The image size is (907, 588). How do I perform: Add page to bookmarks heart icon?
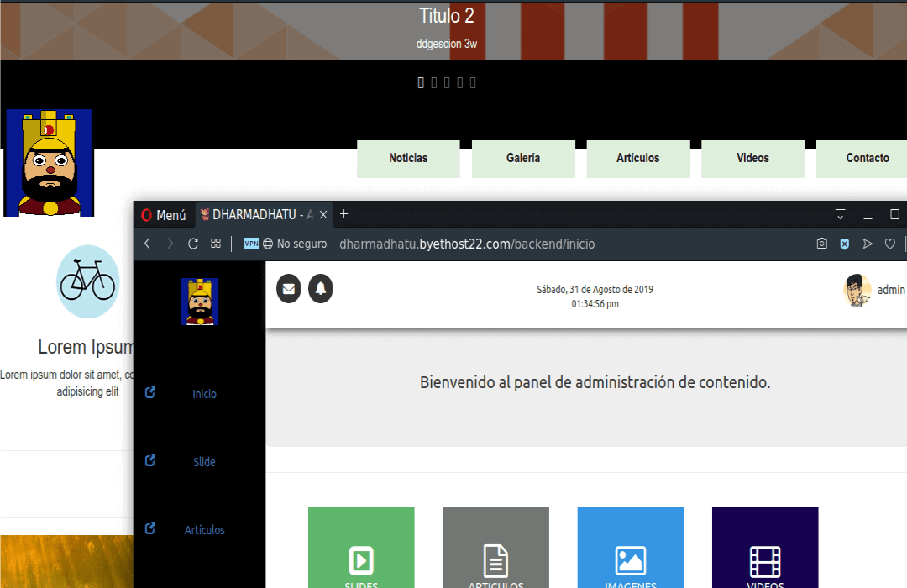click(890, 244)
